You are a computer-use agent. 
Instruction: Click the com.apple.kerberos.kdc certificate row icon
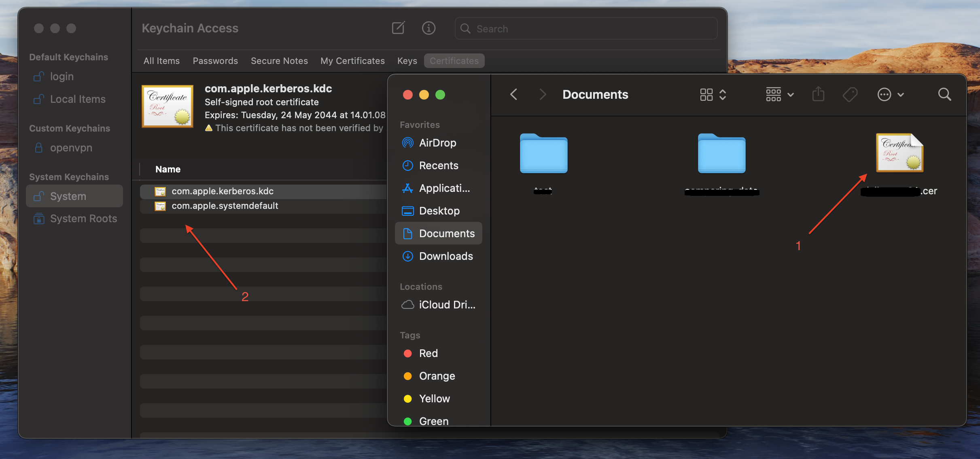160,191
